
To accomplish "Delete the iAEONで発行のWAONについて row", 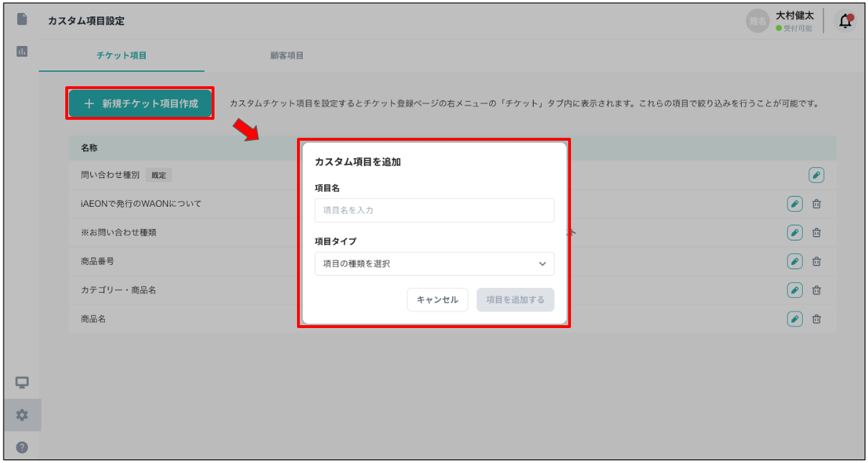I will (x=816, y=204).
